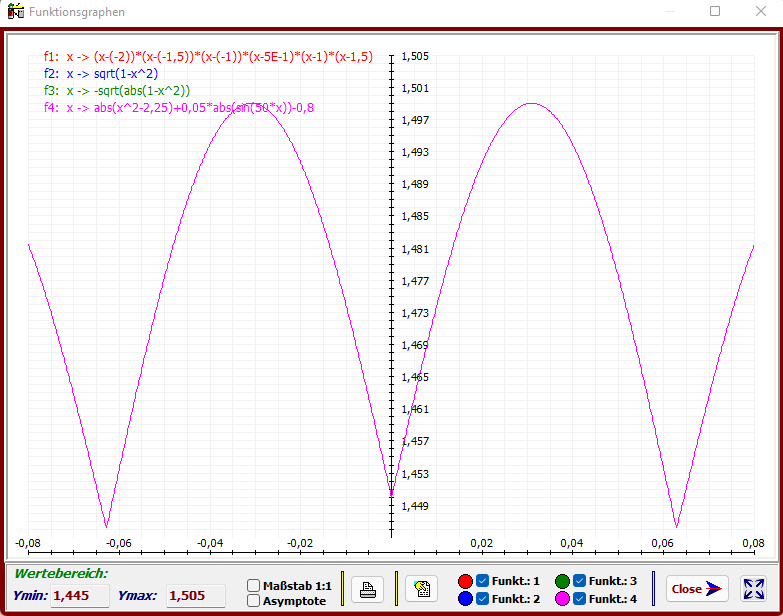Click the magenta circle for Funkt. 4

pyautogui.click(x=562, y=599)
